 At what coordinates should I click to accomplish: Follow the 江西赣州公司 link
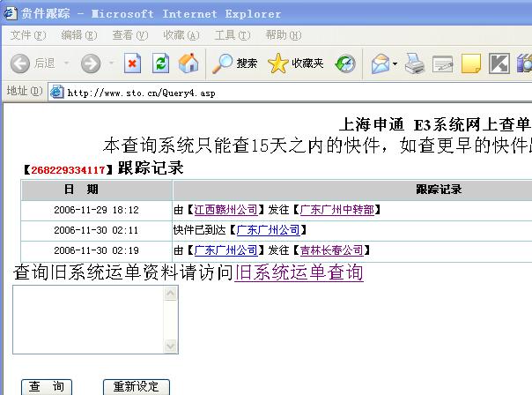tap(225, 210)
